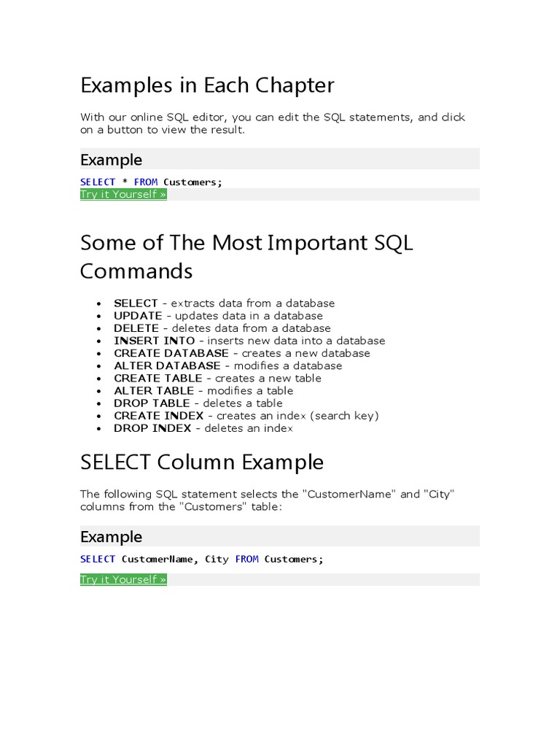Click the SELECT CustomerName, City FROM Customers code
The width and height of the screenshot is (560, 747).
coord(201,560)
